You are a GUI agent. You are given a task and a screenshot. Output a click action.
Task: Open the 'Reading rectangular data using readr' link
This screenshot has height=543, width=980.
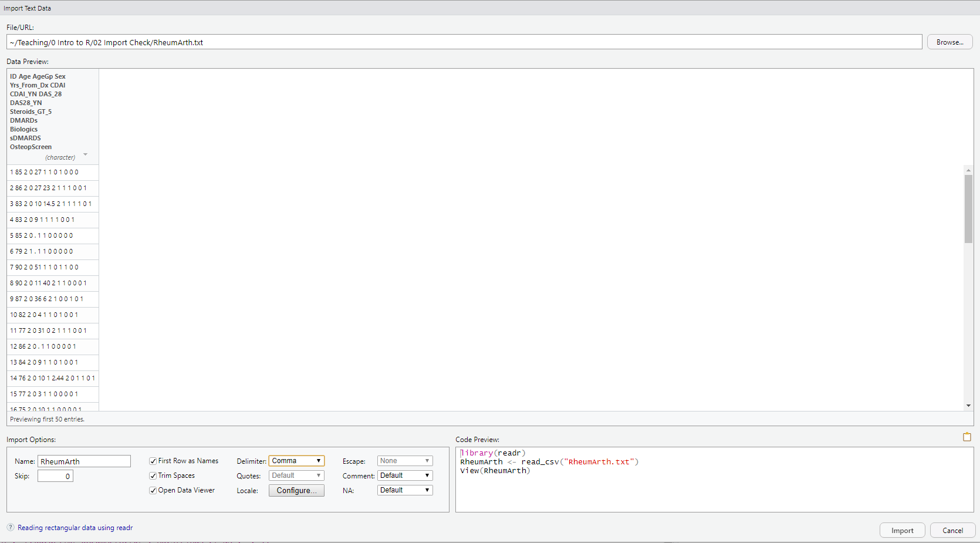(75, 528)
